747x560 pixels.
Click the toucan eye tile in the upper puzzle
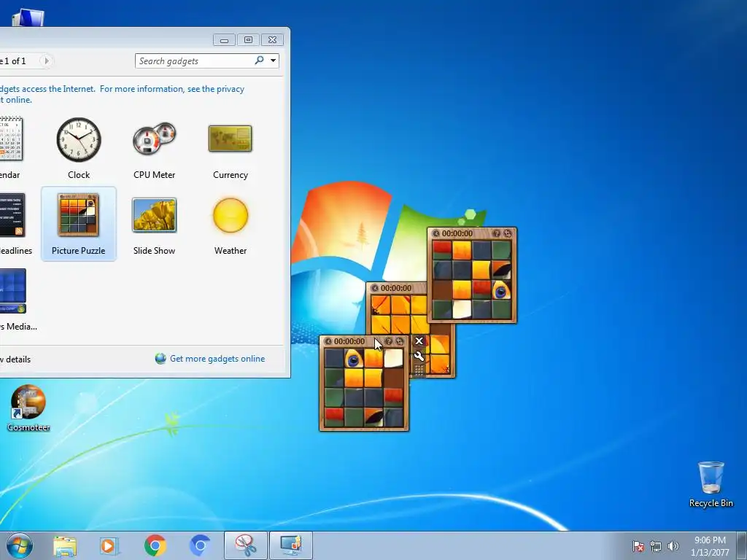(501, 289)
